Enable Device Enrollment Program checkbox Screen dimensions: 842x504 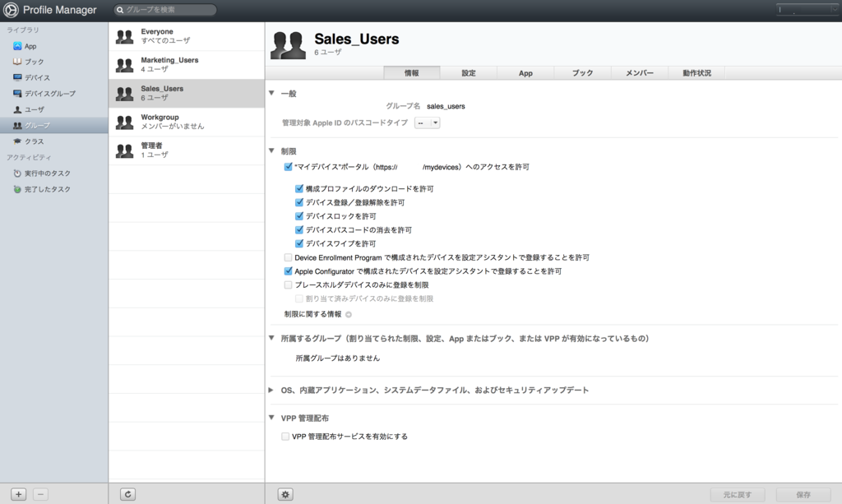click(289, 257)
